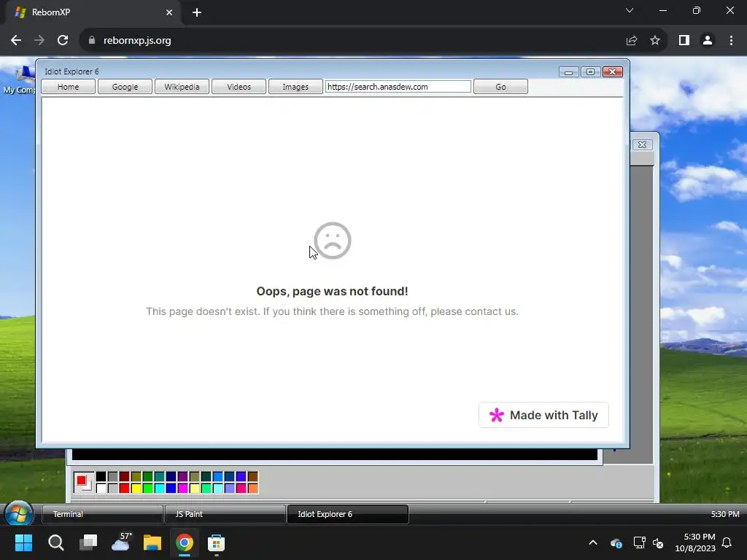Select Idiot Explorer 6 taskbar item
The image size is (747, 560).
point(348,514)
